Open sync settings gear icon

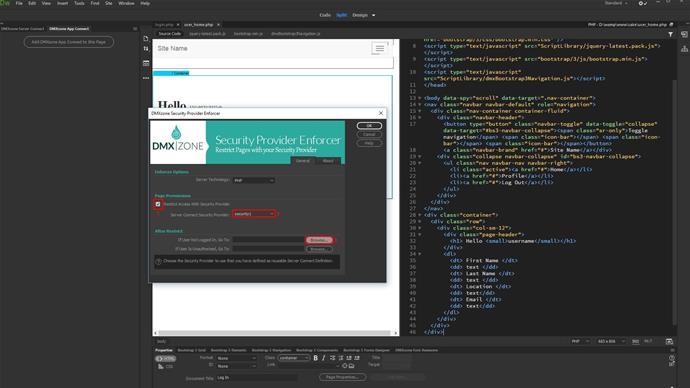coord(642,3)
